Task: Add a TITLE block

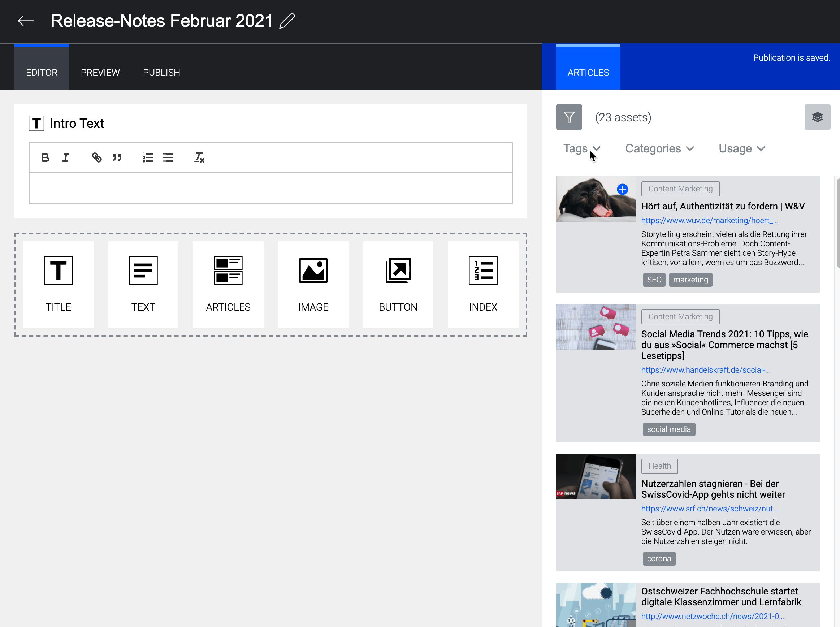Action: (x=58, y=285)
